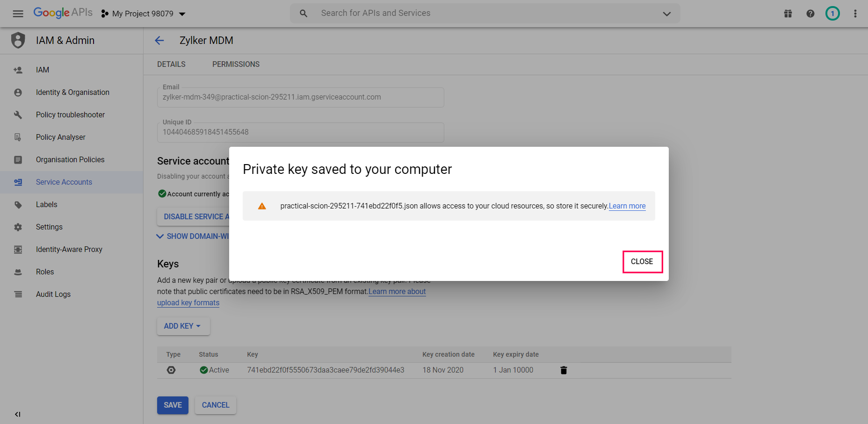This screenshot has height=424, width=868.
Task: Click the Service Accounts sidebar icon
Action: pyautogui.click(x=18, y=182)
